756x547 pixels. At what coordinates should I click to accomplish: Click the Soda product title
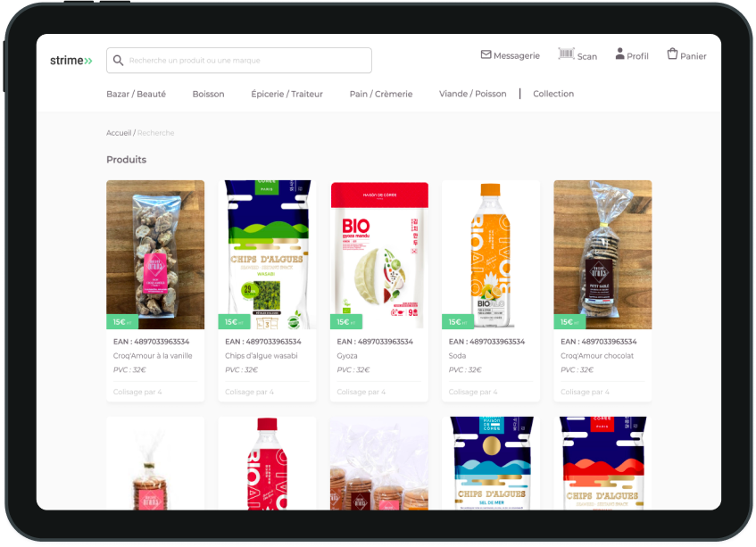click(457, 356)
